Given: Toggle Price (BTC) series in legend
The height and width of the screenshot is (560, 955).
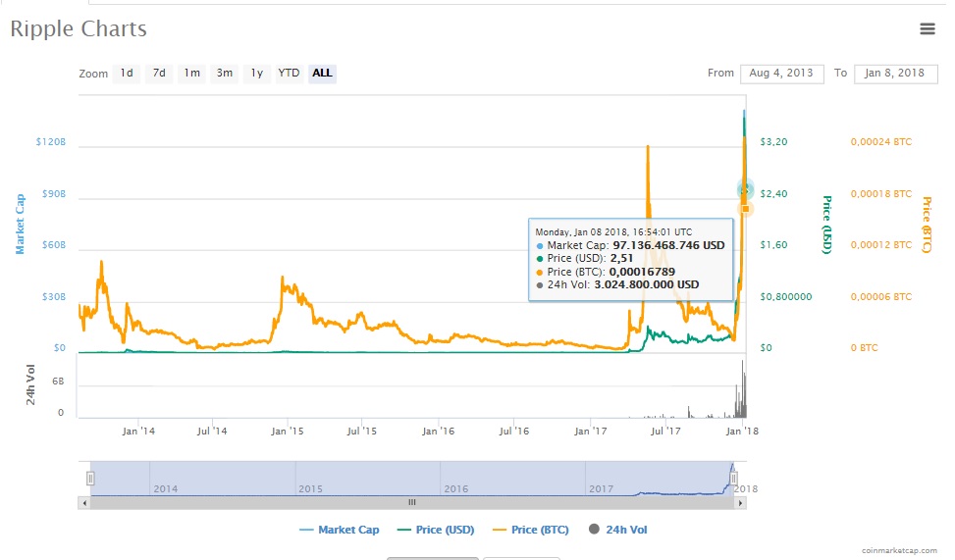Looking at the screenshot, I should coord(530,530).
